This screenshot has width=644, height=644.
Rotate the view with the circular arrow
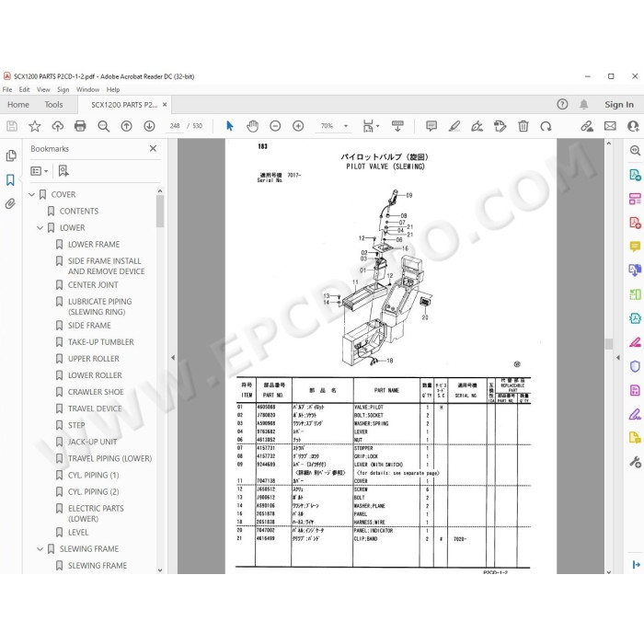point(546,126)
